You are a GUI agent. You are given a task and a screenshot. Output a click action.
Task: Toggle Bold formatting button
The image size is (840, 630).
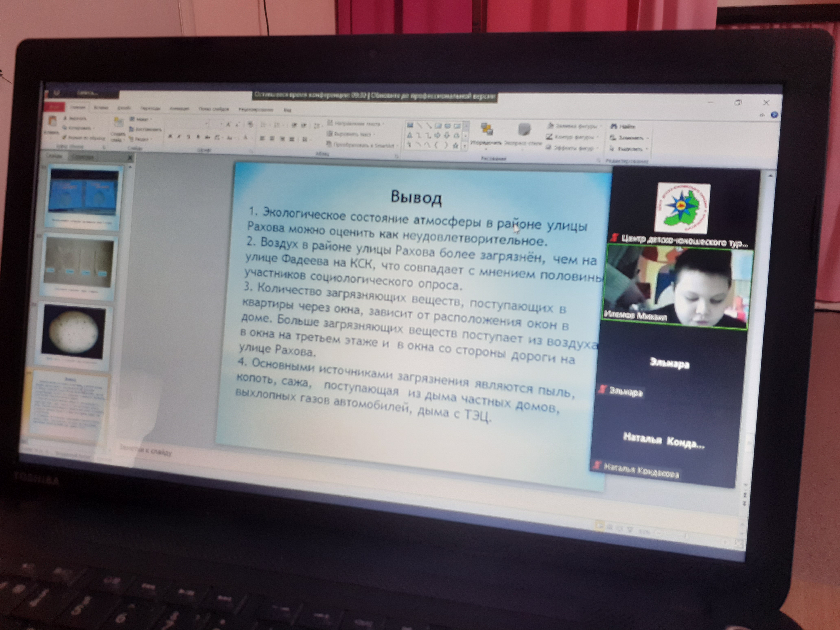pos(170,136)
